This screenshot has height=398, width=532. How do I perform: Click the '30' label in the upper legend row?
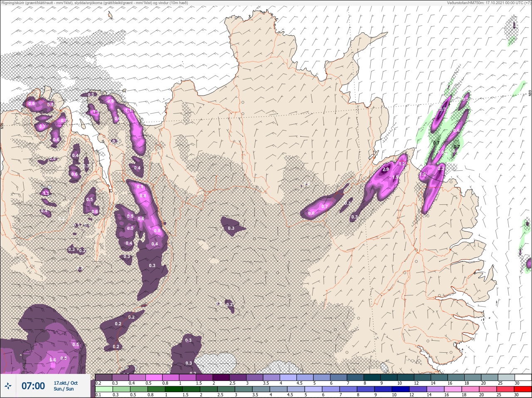point(517,383)
